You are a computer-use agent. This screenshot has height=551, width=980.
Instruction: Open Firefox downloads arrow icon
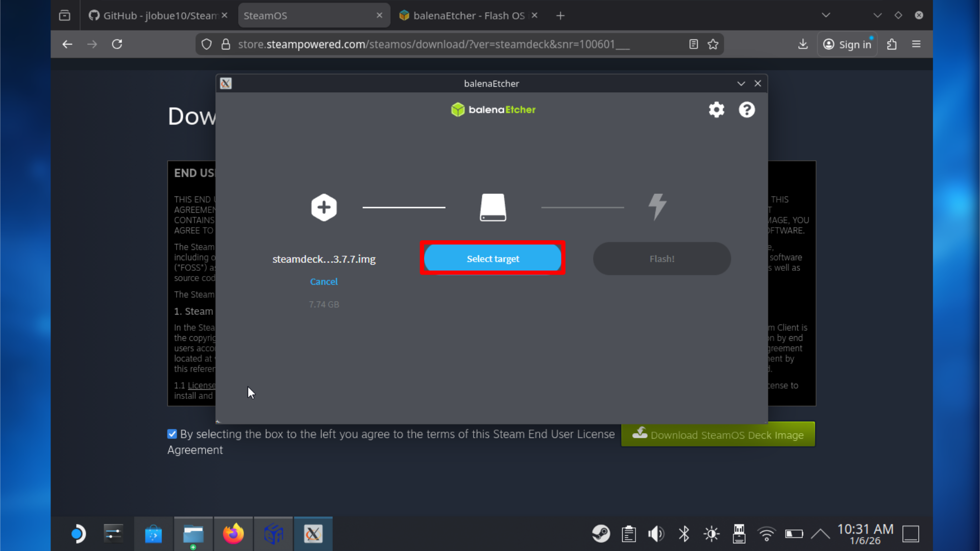(803, 44)
